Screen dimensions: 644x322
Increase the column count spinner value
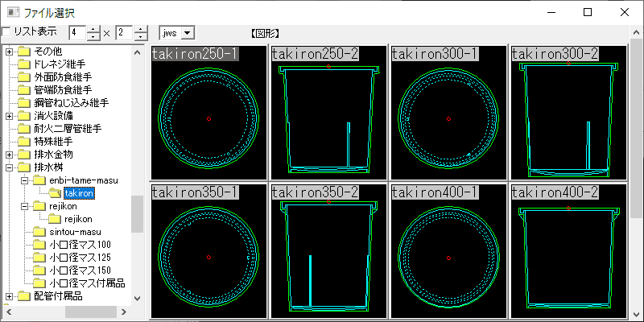[93, 29]
